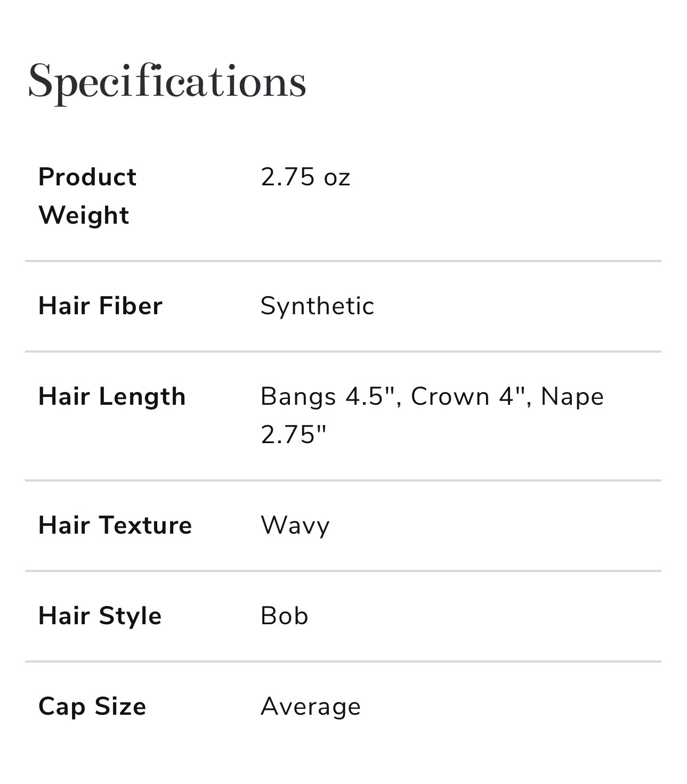Click the divider line below Product Weight row
Viewport: 687px width, 784px height.
[x=343, y=261]
